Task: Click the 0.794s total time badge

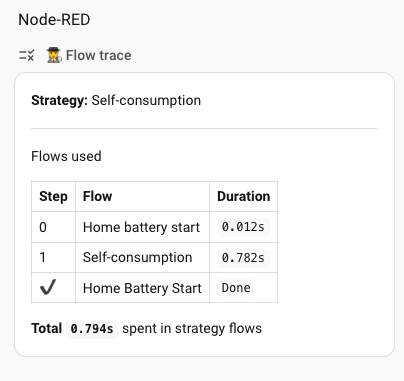Action: point(92,329)
